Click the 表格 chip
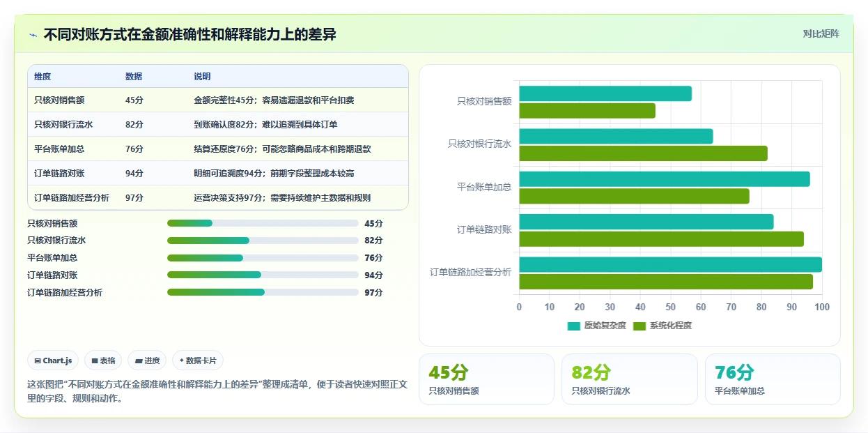 coord(103,360)
